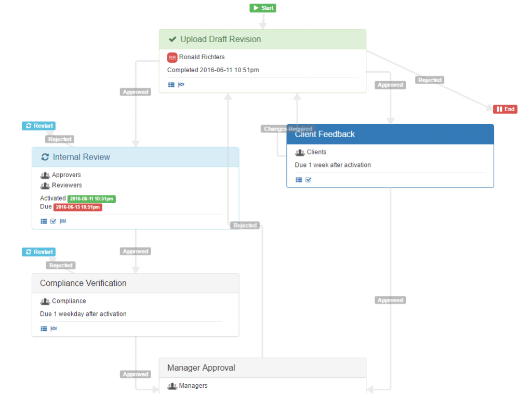Select the flag icon in Compliance Verification
This screenshot has height=394, width=532.
click(54, 329)
